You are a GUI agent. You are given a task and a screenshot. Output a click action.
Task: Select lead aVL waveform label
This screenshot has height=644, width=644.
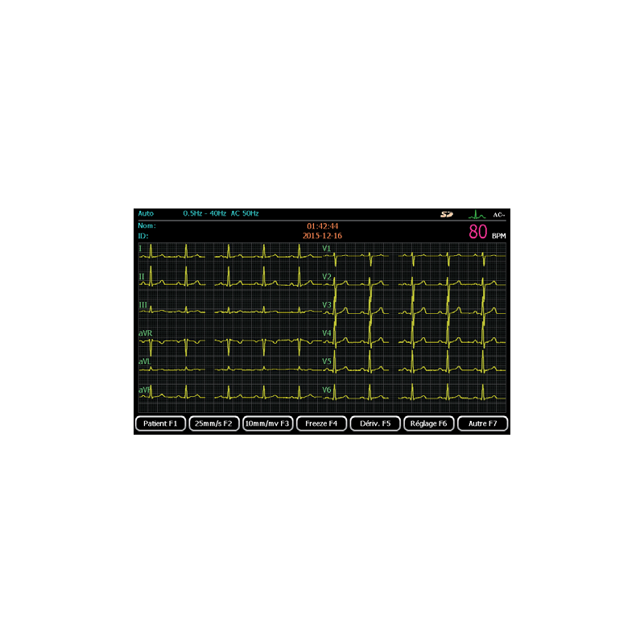(144, 361)
